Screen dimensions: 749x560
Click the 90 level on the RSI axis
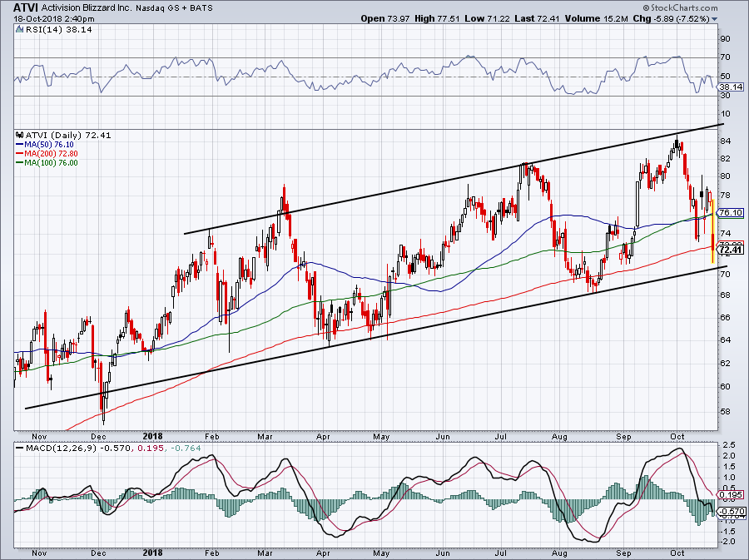pos(725,38)
